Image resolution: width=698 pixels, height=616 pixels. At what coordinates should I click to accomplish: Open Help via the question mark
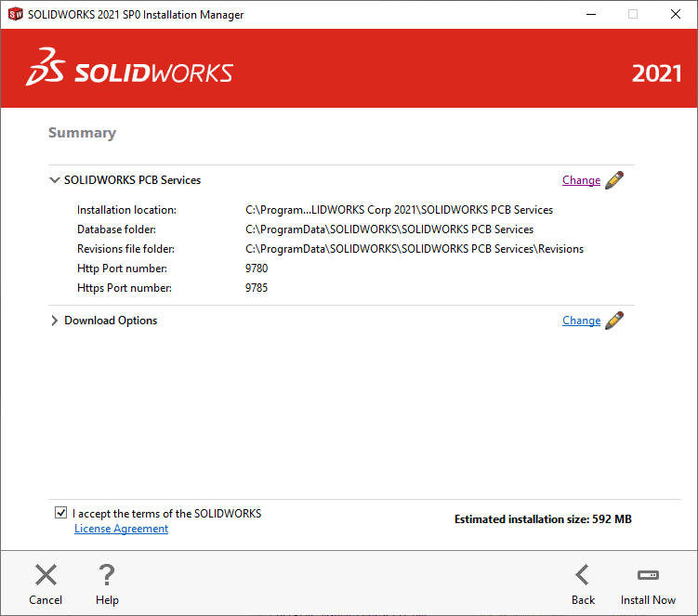pos(107,574)
